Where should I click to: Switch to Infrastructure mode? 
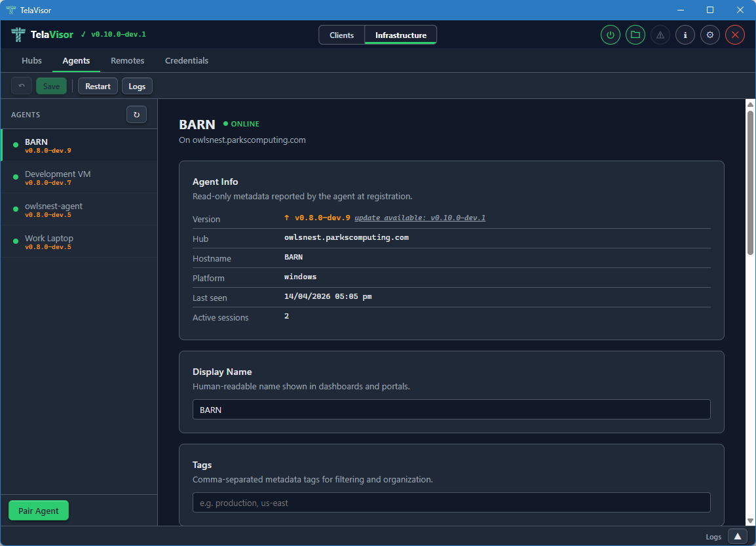point(400,35)
